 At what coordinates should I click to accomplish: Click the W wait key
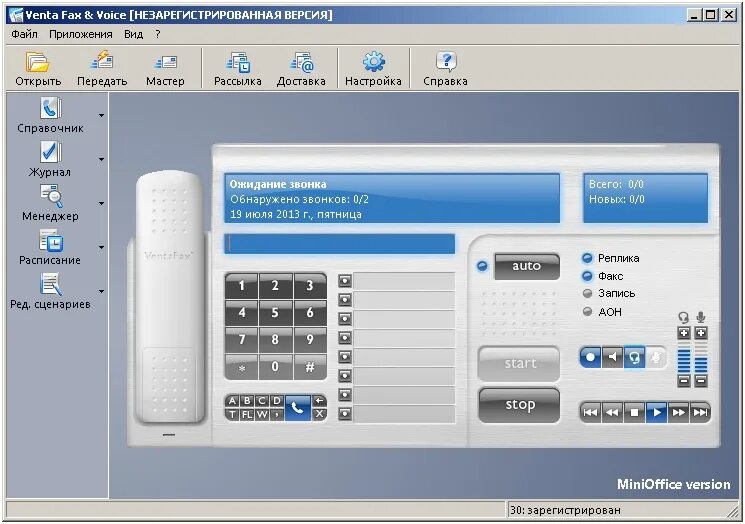pyautogui.click(x=261, y=414)
